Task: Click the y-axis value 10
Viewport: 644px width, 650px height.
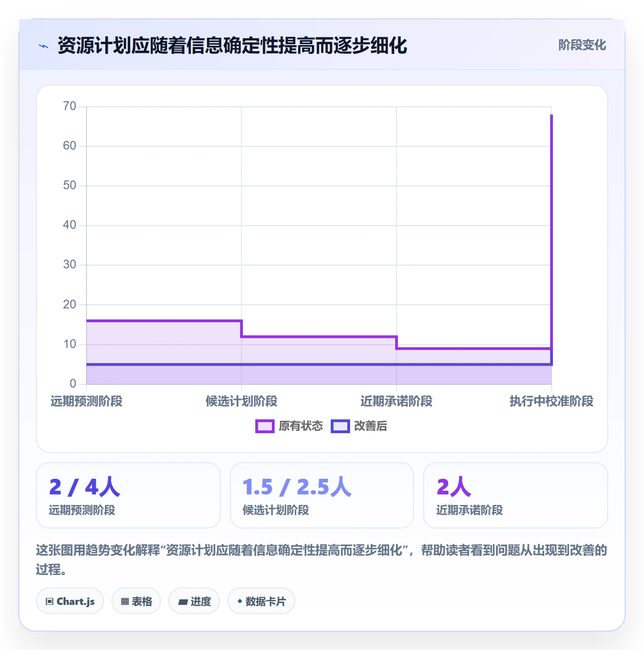Action: 70,344
